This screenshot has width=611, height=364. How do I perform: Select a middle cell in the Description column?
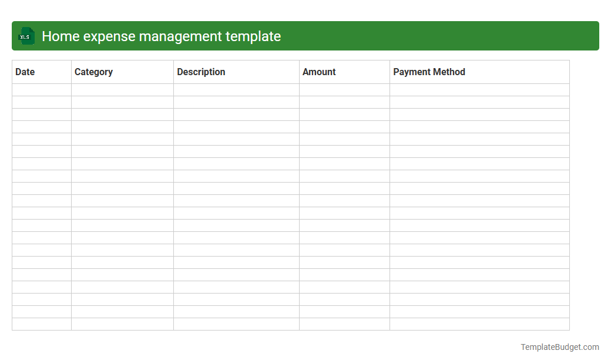tap(236, 200)
